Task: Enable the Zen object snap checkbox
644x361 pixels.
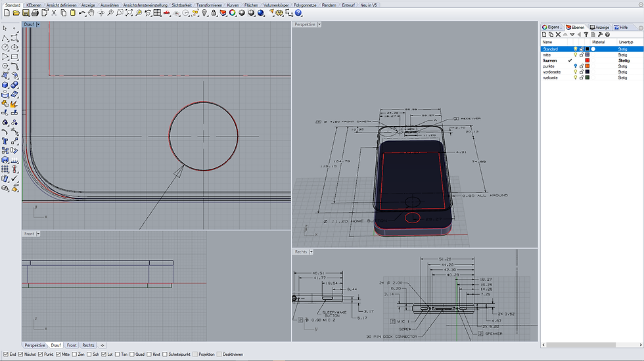Action: click(x=74, y=354)
